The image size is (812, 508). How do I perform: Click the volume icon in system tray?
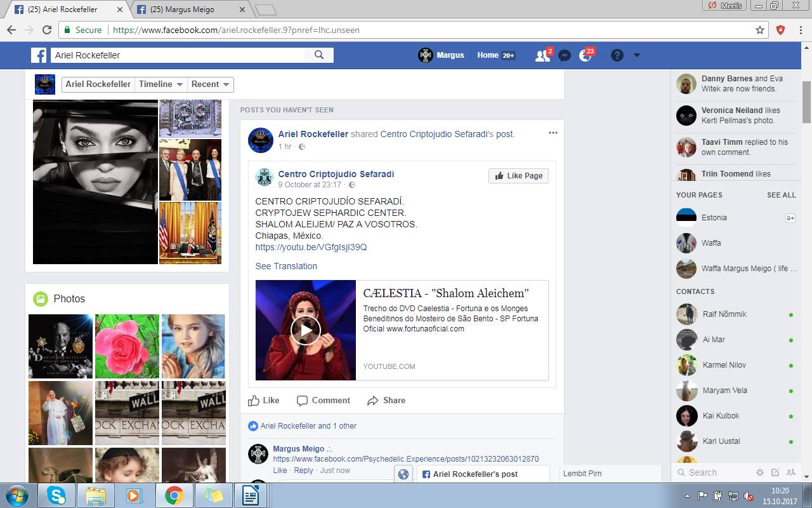click(749, 496)
